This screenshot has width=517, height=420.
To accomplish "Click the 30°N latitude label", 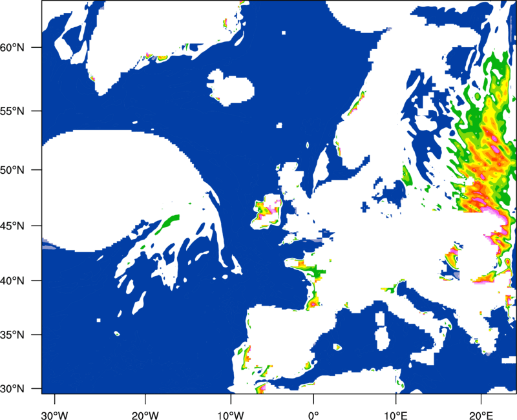I will point(12,389).
